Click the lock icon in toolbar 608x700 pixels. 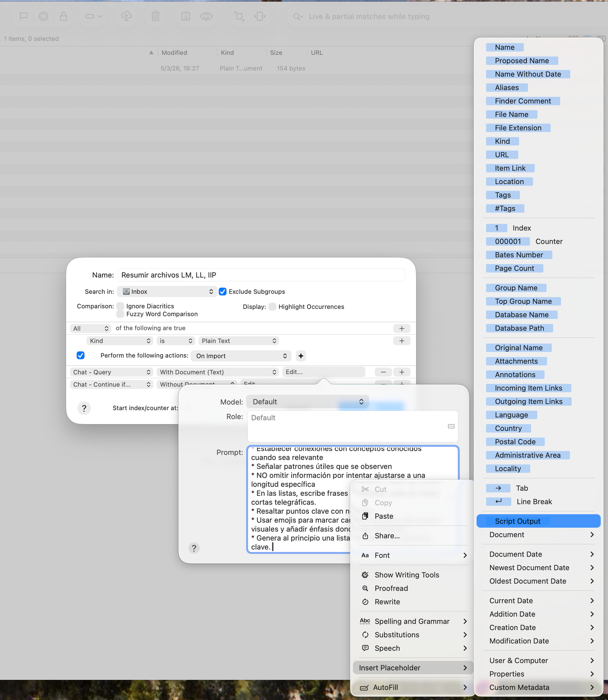[x=63, y=16]
